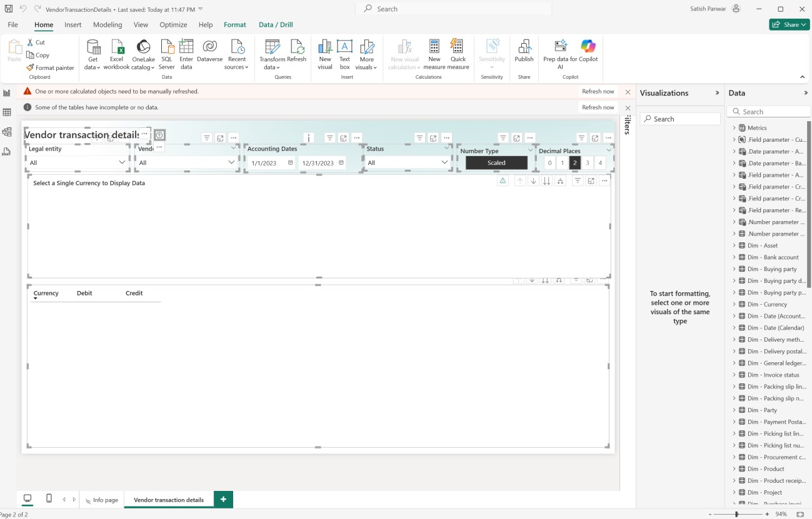
Task: Open the Legal entity dropdown
Action: point(78,162)
